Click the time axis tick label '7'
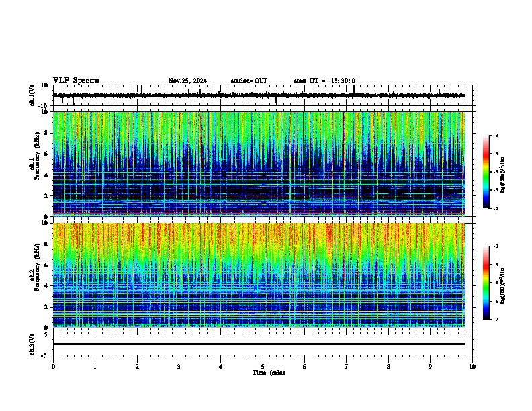532x411 pixels. (x=347, y=367)
